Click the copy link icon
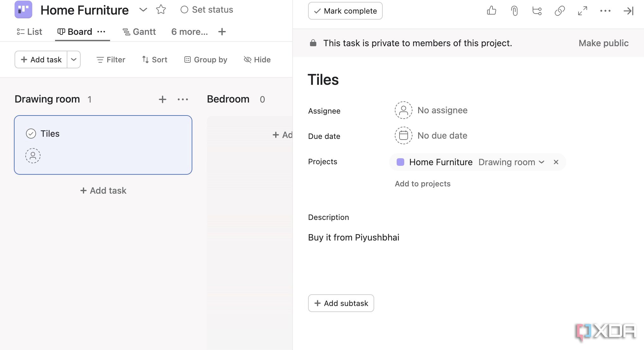Image resolution: width=644 pixels, height=350 pixels. 559,11
